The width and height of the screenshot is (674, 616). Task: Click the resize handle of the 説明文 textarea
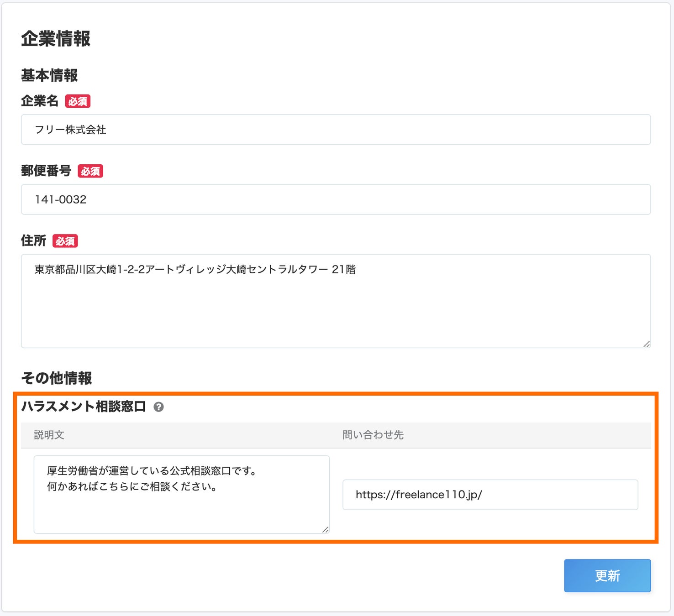pos(325,530)
